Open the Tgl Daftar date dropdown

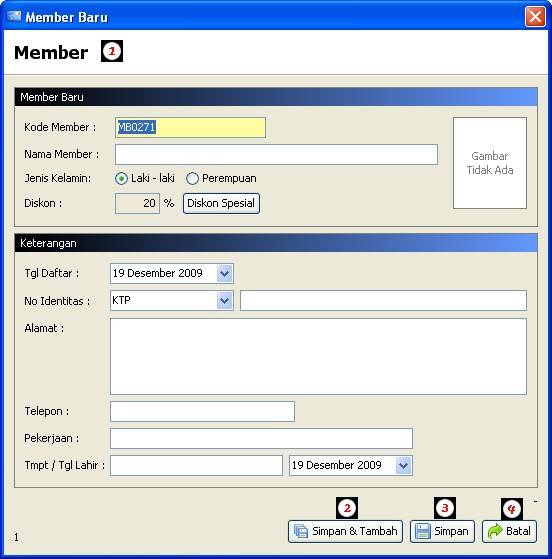[225, 273]
